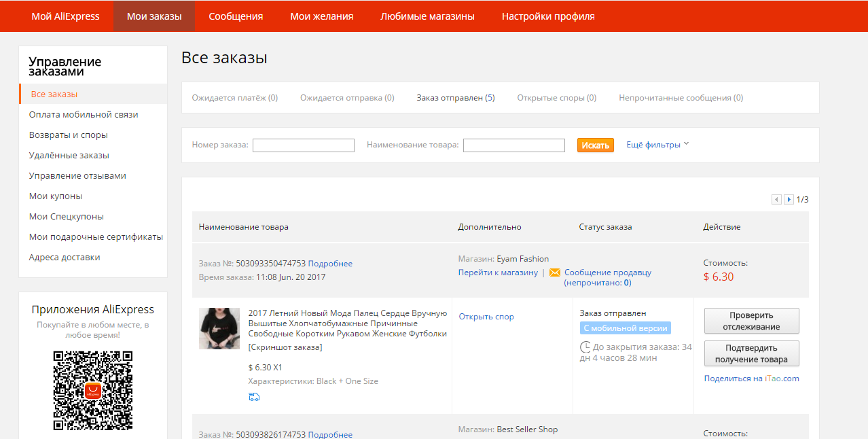This screenshot has height=439, width=868.
Task: Click the shipping truck icon under product
Action: pos(254,397)
